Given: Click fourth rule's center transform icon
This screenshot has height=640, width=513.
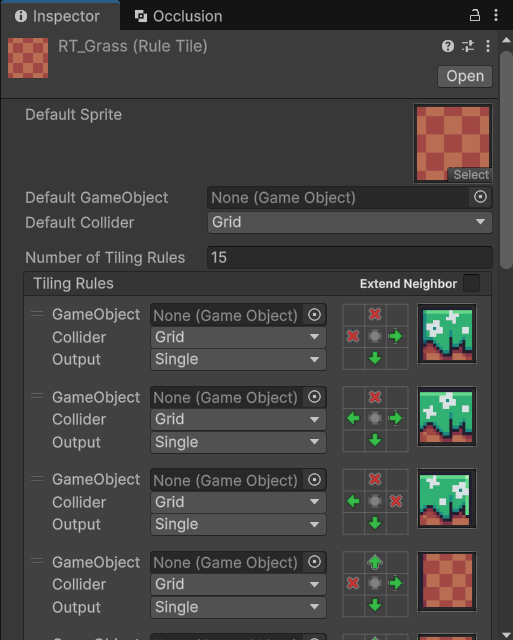Looking at the screenshot, I should pos(375,583).
